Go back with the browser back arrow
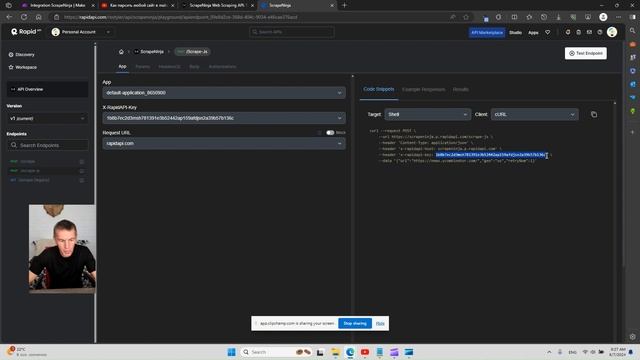 point(9,17)
